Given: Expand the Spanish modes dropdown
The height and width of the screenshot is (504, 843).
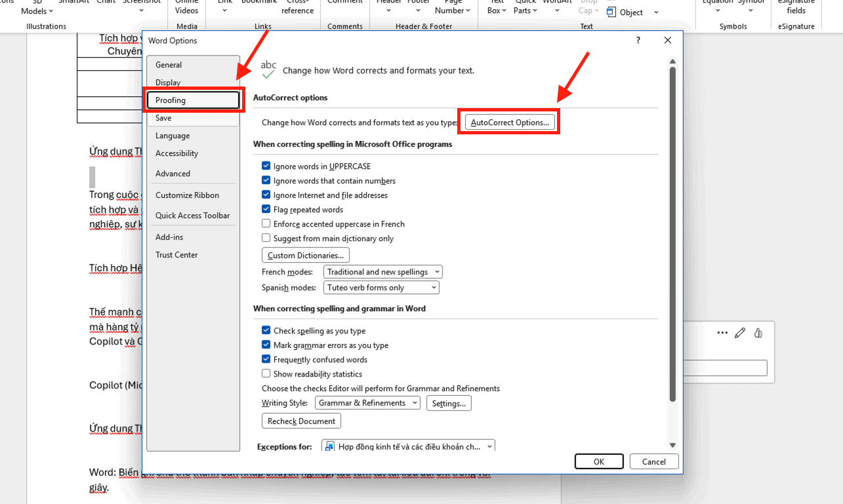Looking at the screenshot, I should pyautogui.click(x=381, y=288).
